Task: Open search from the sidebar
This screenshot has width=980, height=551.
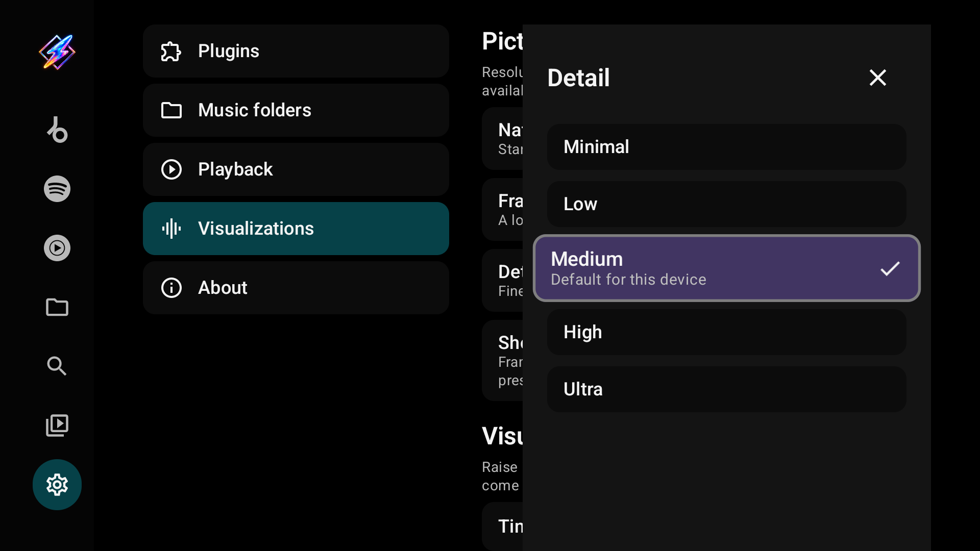Action: coord(57,366)
